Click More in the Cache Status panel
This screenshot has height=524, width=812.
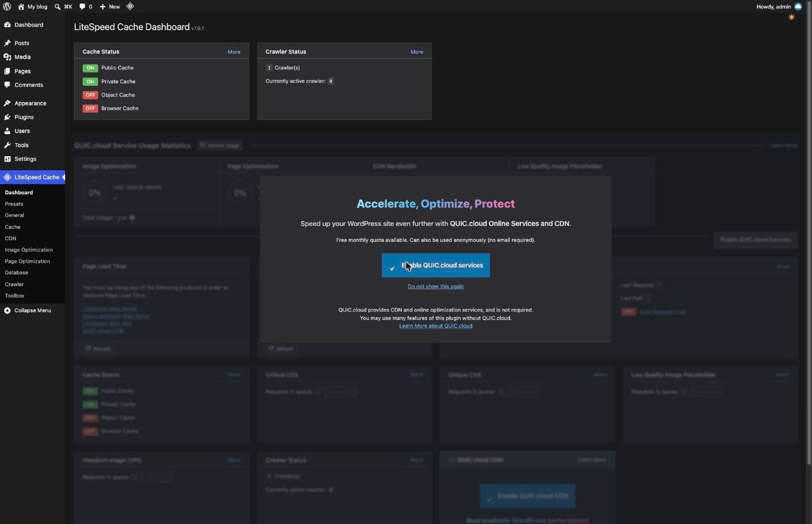point(234,52)
